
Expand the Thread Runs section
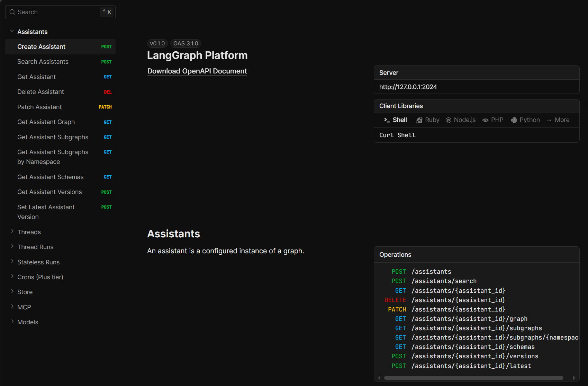click(12, 246)
